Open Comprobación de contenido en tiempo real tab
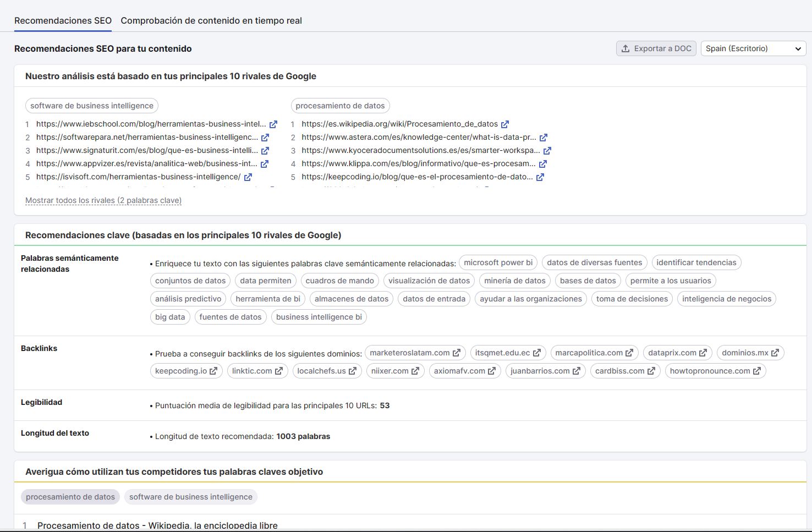 click(x=211, y=20)
